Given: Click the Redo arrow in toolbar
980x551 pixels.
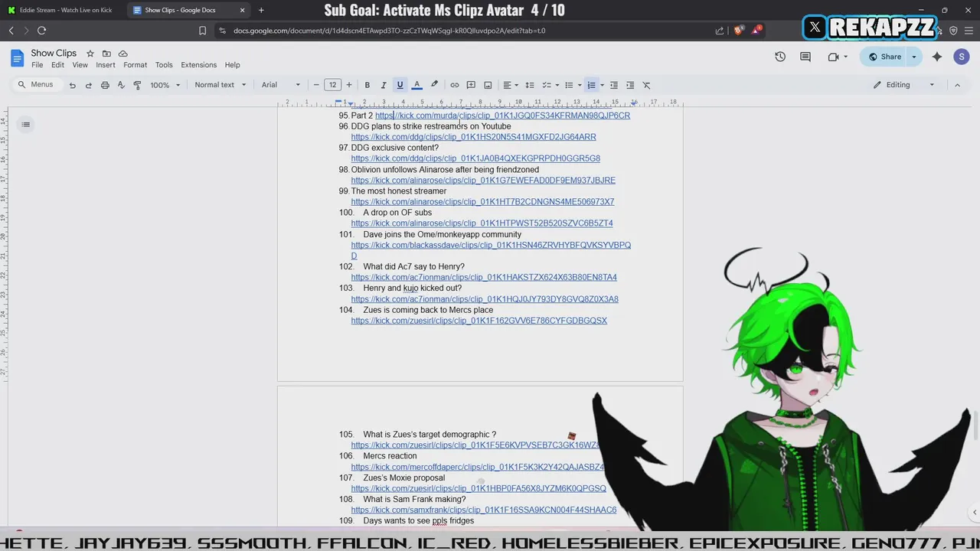Looking at the screenshot, I should tap(89, 85).
